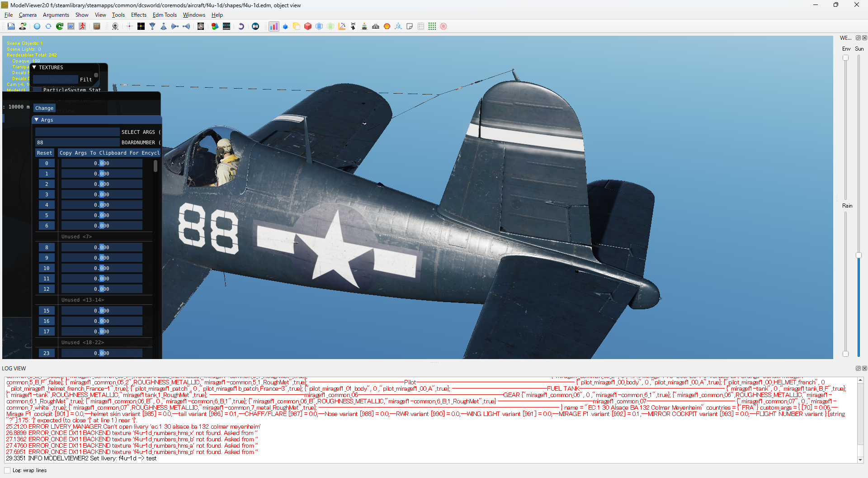868x478 pixels.
Task: Click the RGB colored shapes icon
Action: coord(215,26)
